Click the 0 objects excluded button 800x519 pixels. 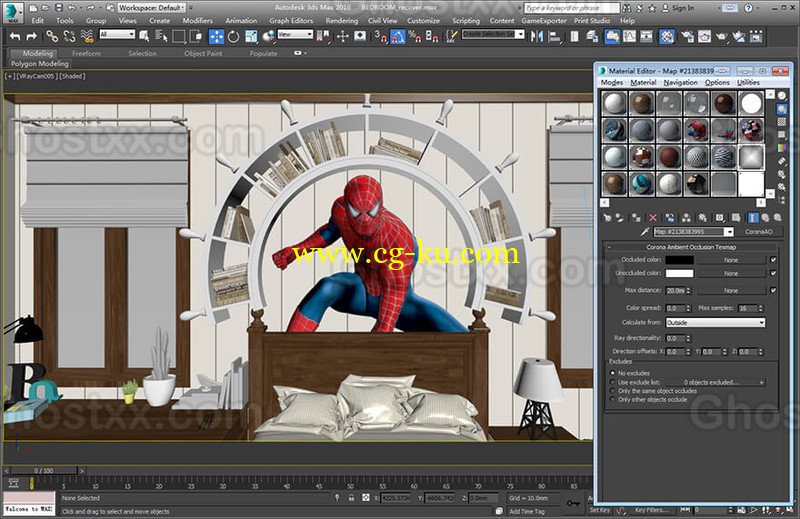click(x=715, y=382)
